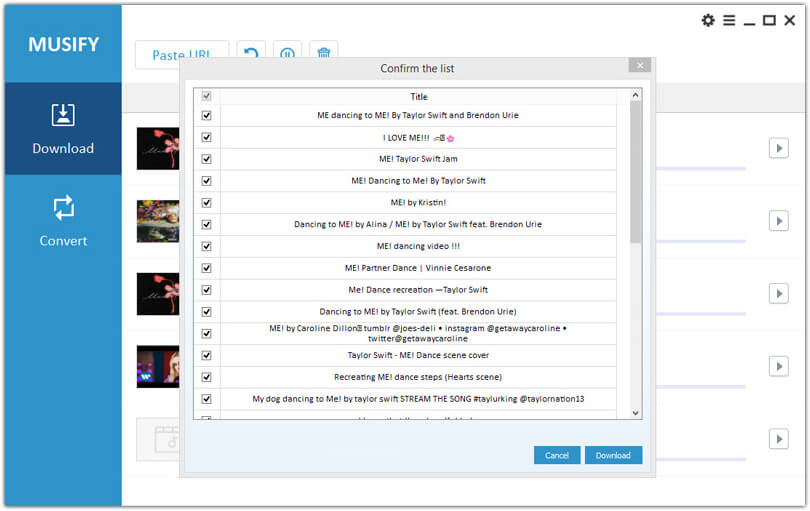Click the list scrollbar down arrow

[635, 412]
